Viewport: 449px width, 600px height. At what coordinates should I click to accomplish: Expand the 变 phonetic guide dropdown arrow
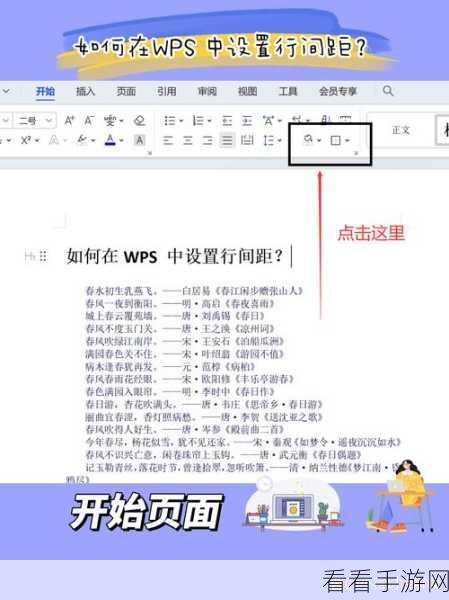(121, 121)
